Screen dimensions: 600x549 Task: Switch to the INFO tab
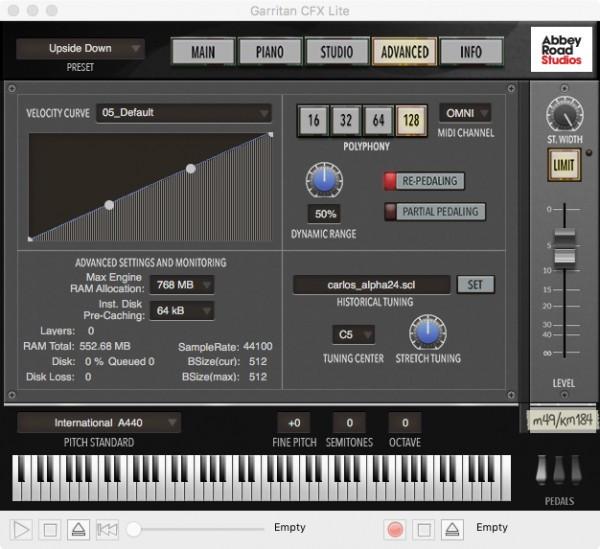471,52
